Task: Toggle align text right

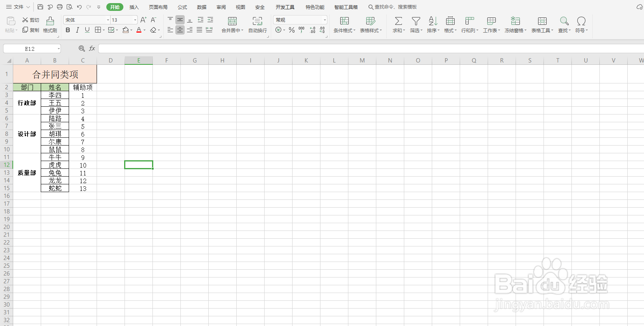Action: click(x=190, y=30)
